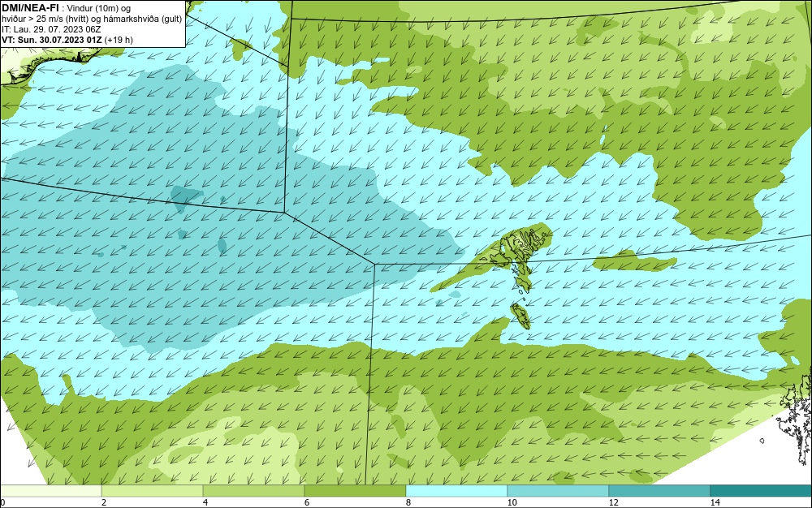
Task: Click the 8–10 m/s light cyan legend swatch
Action: click(456, 491)
